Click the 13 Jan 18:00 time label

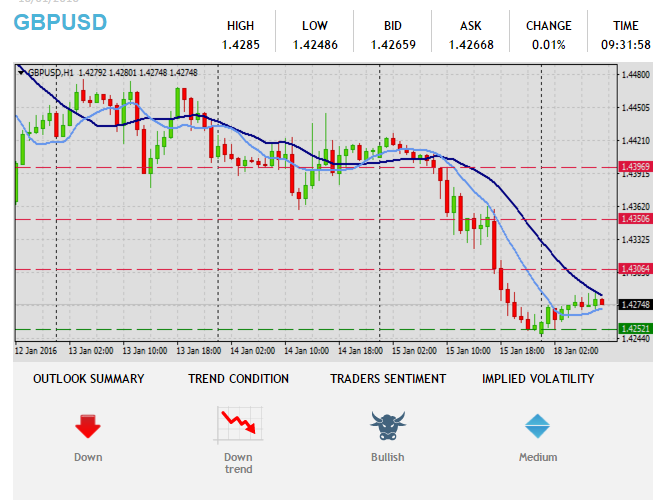[x=199, y=351]
